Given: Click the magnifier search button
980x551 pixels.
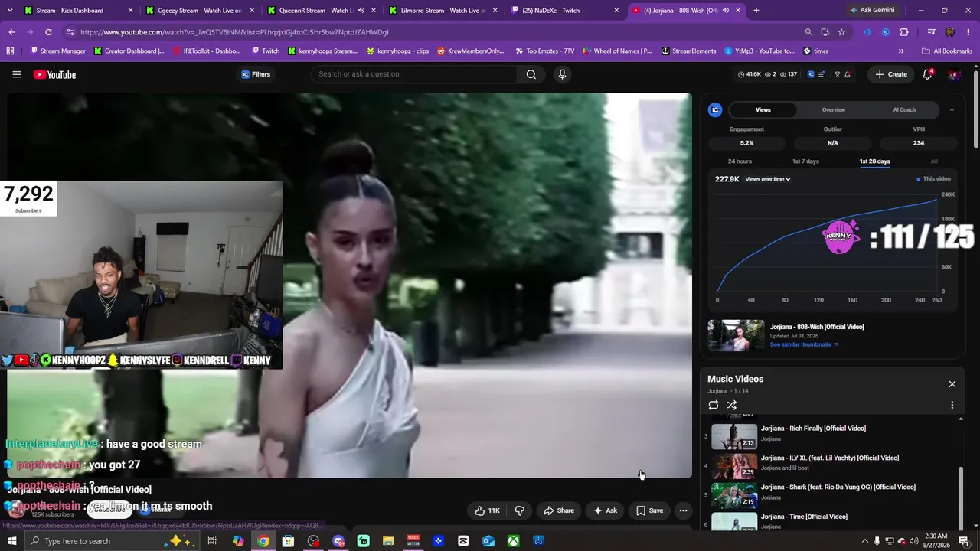Looking at the screenshot, I should point(531,74).
